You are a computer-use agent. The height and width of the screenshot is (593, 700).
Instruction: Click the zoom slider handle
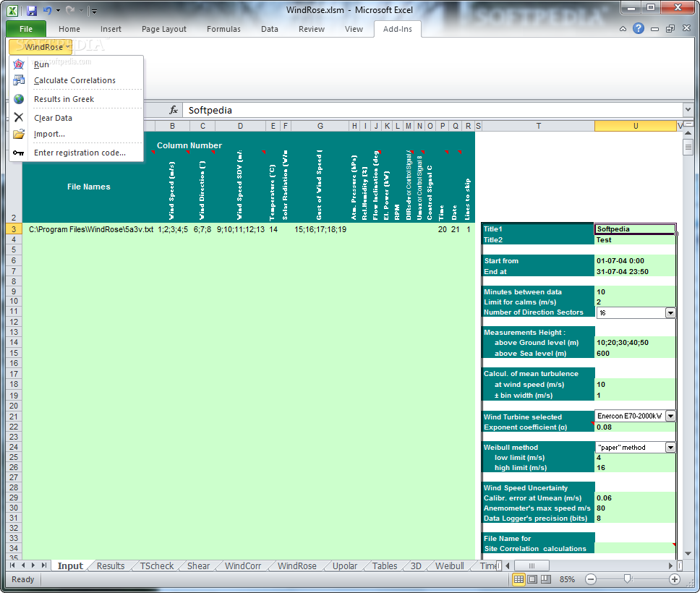tap(628, 579)
